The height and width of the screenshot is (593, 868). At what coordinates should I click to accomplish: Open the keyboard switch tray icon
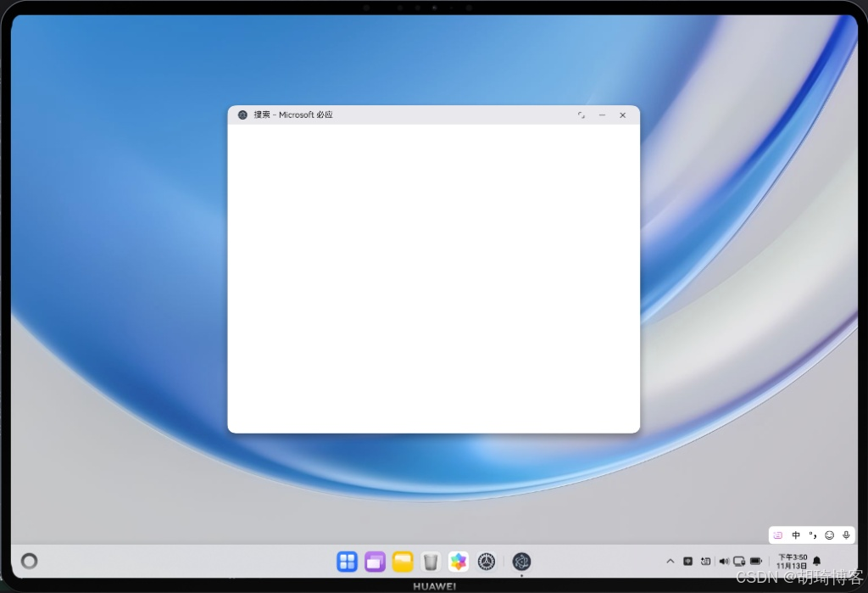click(x=705, y=562)
